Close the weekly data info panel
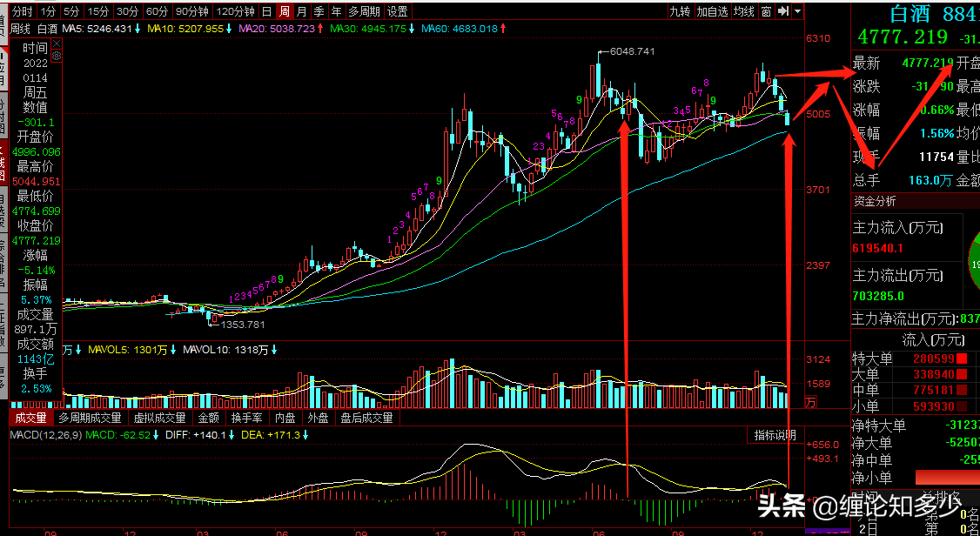 coord(57,44)
